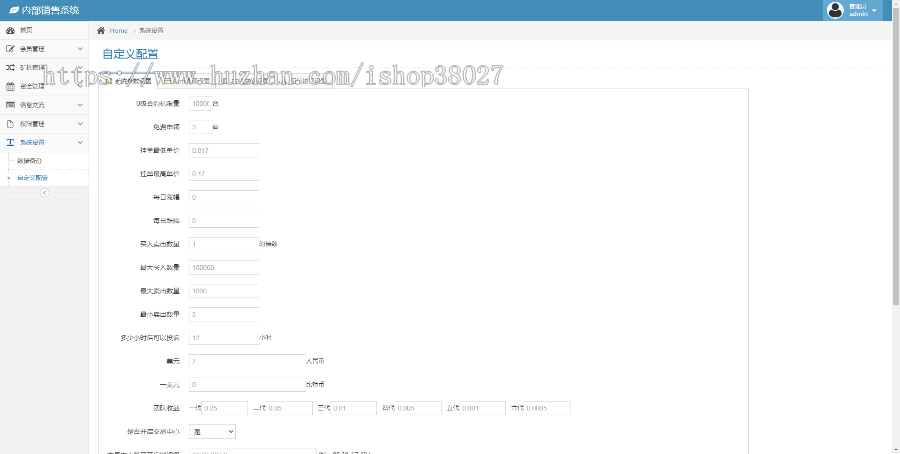The height and width of the screenshot is (454, 900).
Task: Expand the menu row with the file icon
Action: (x=44, y=124)
